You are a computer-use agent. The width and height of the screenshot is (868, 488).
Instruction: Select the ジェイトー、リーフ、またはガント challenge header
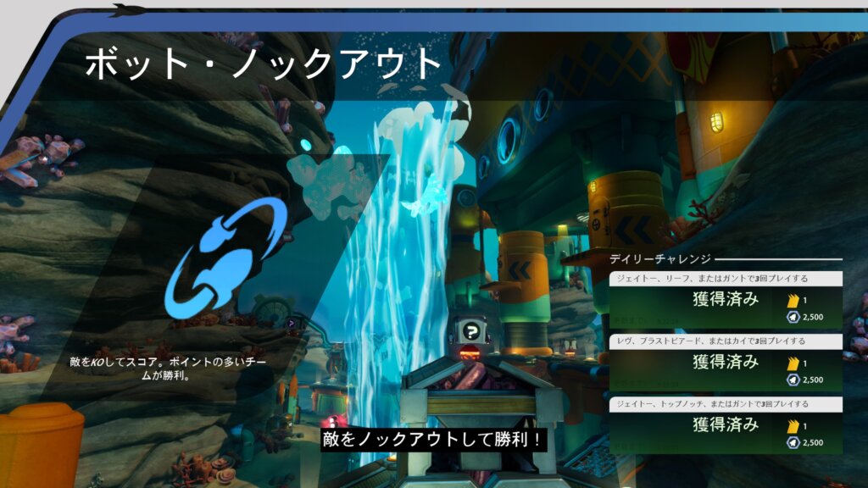pos(726,278)
